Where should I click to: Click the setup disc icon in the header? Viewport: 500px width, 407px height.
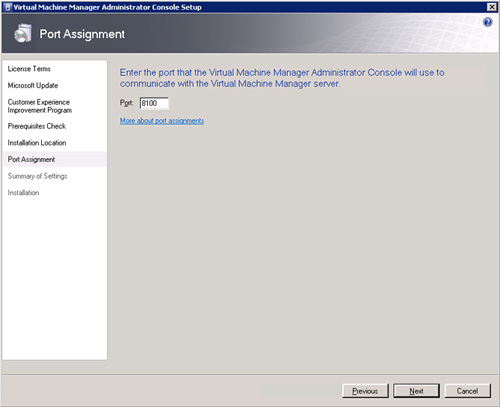click(x=23, y=33)
